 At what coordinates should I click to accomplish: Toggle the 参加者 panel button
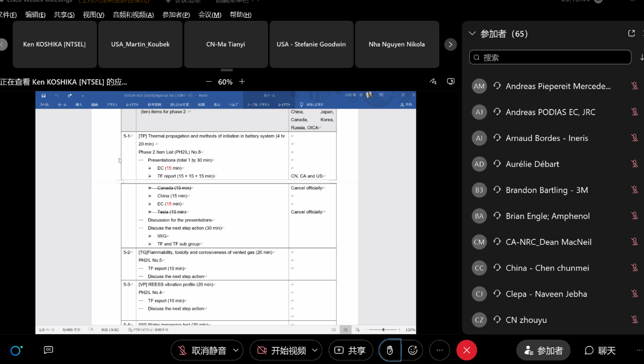click(543, 350)
